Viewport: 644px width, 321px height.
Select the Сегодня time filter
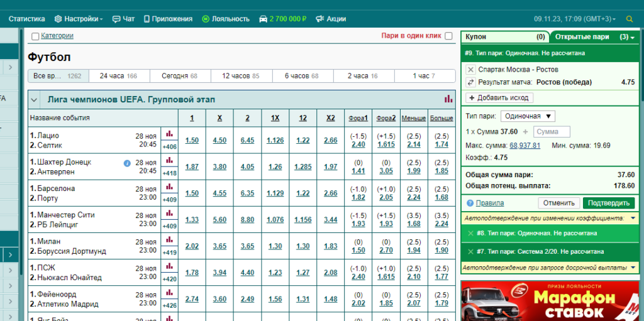(x=180, y=76)
